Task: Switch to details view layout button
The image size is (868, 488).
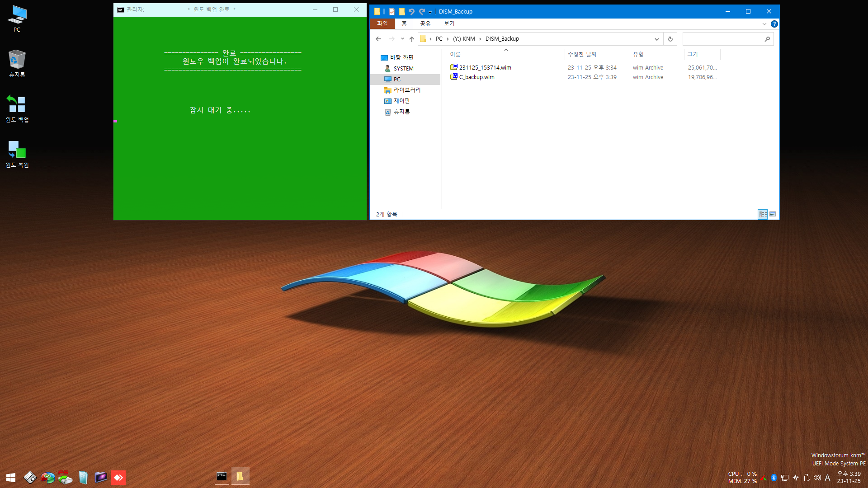Action: [763, 214]
